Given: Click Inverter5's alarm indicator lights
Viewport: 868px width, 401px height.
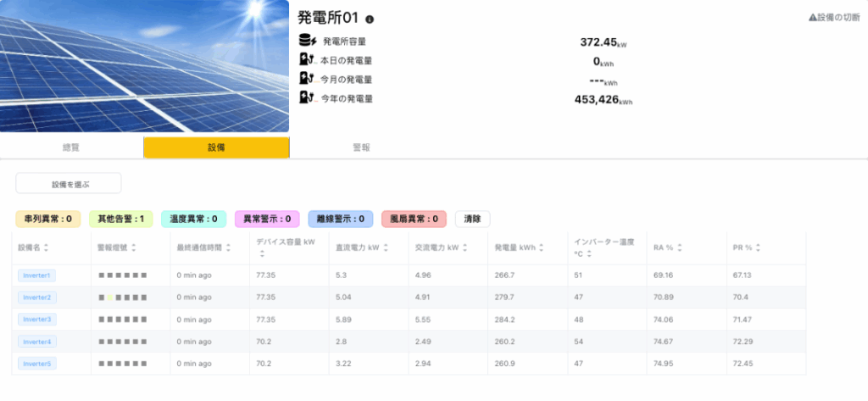Looking at the screenshot, I should (x=123, y=364).
